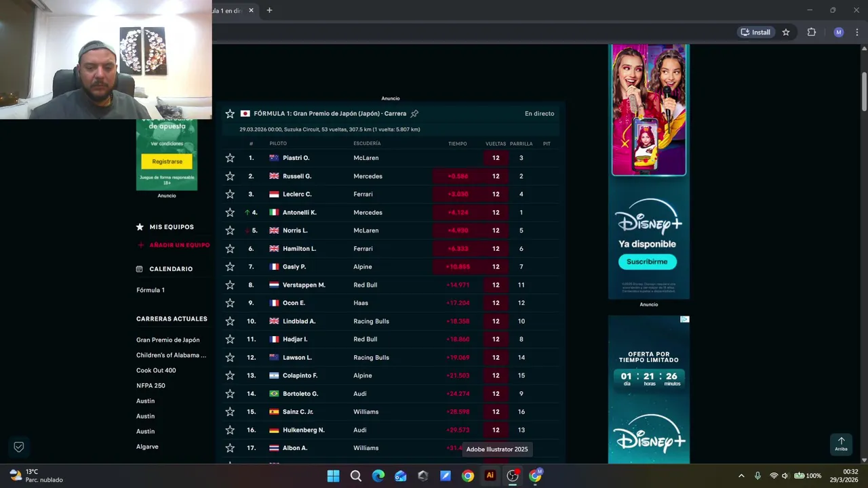Mark Gasly P. as favorite

tap(230, 266)
